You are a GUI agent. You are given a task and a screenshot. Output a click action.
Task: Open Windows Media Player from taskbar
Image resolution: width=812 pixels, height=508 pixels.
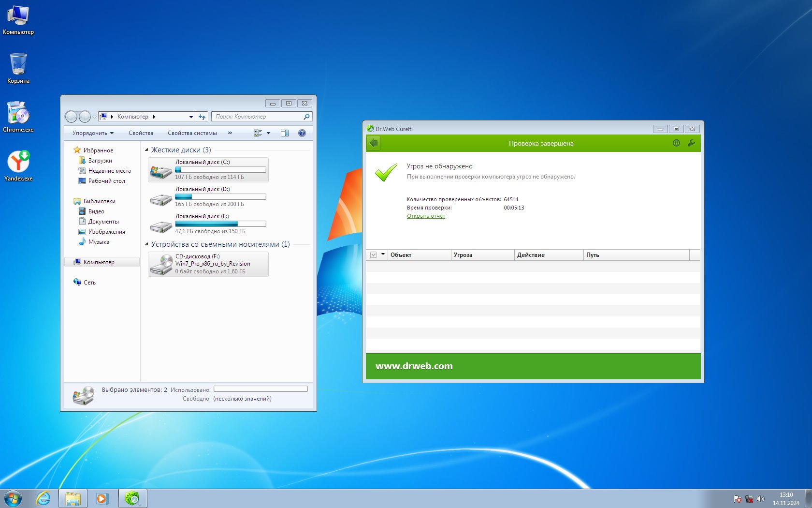[x=102, y=498]
